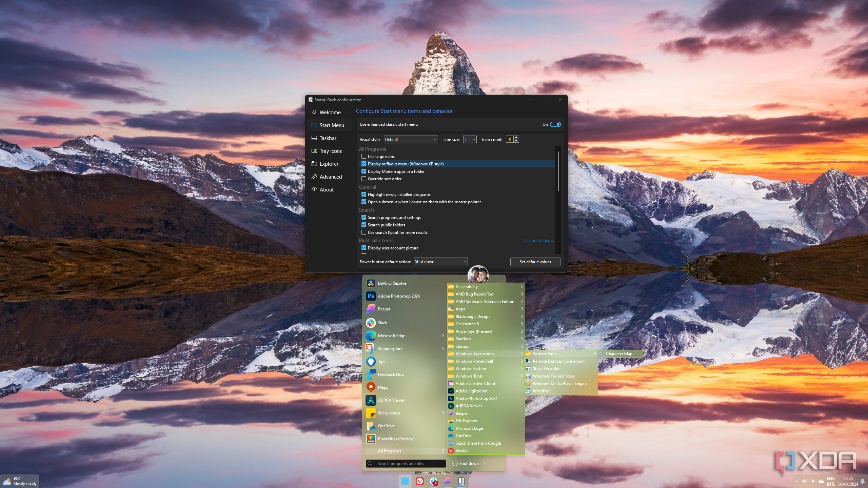
Task: Open the Beeper app icon
Action: 371,309
